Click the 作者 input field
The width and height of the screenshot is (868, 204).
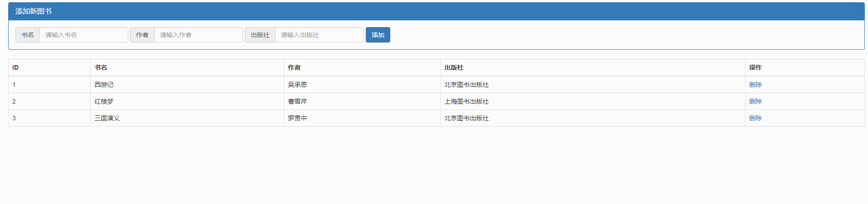click(x=199, y=35)
